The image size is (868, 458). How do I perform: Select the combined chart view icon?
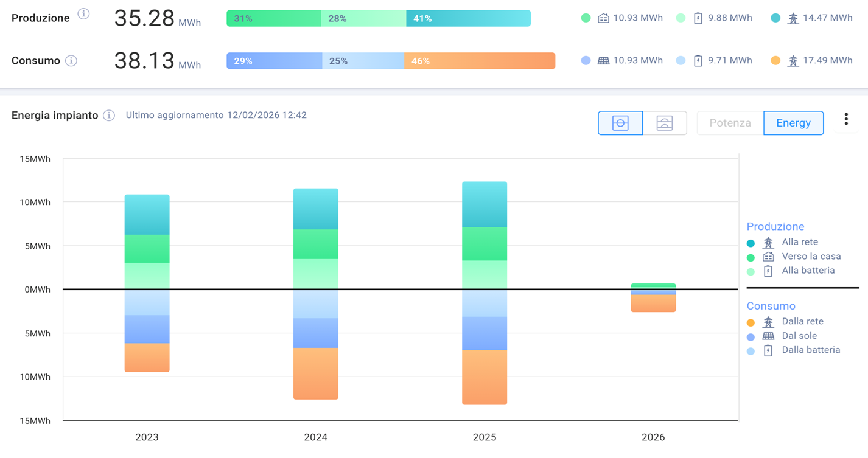[x=620, y=123]
